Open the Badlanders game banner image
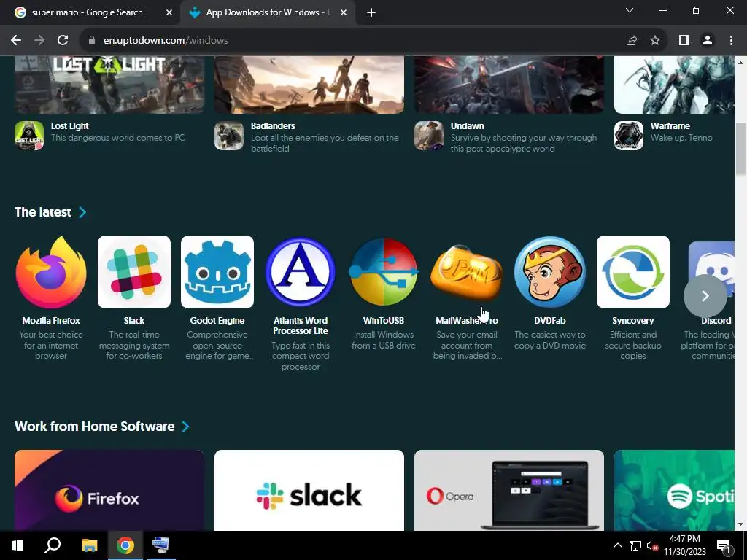The height and width of the screenshot is (560, 747). click(x=309, y=85)
